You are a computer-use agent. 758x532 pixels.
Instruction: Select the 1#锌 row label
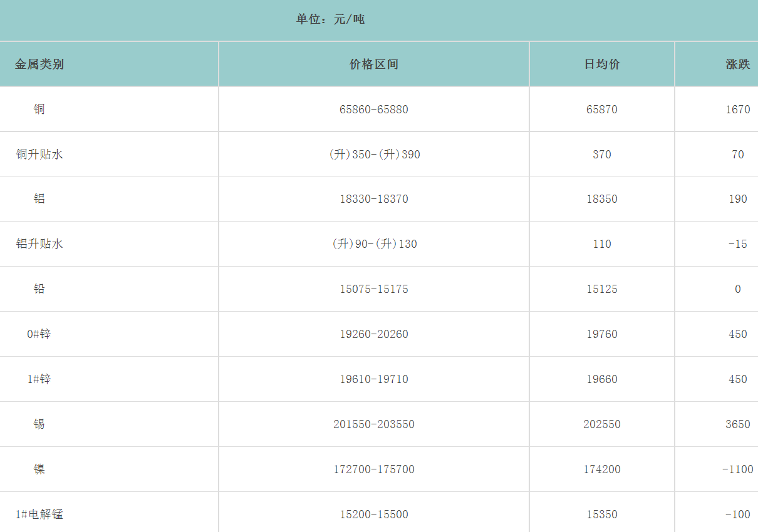pos(39,379)
